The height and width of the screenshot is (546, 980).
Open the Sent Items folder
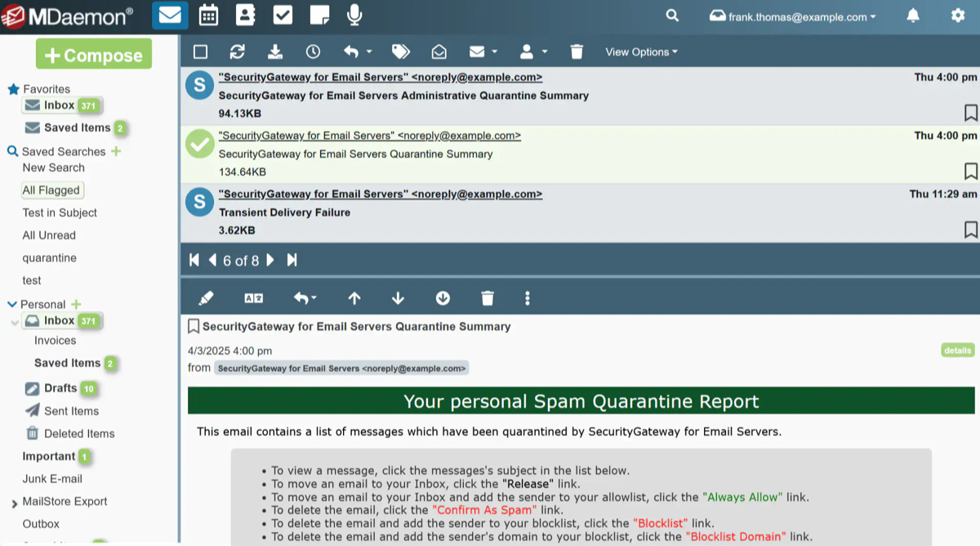pyautogui.click(x=62, y=411)
